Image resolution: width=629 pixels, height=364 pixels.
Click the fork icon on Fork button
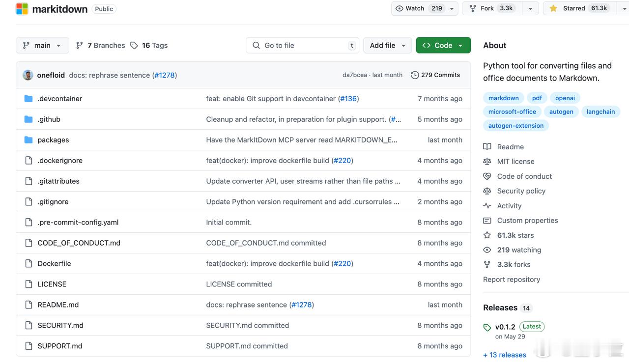pyautogui.click(x=473, y=8)
